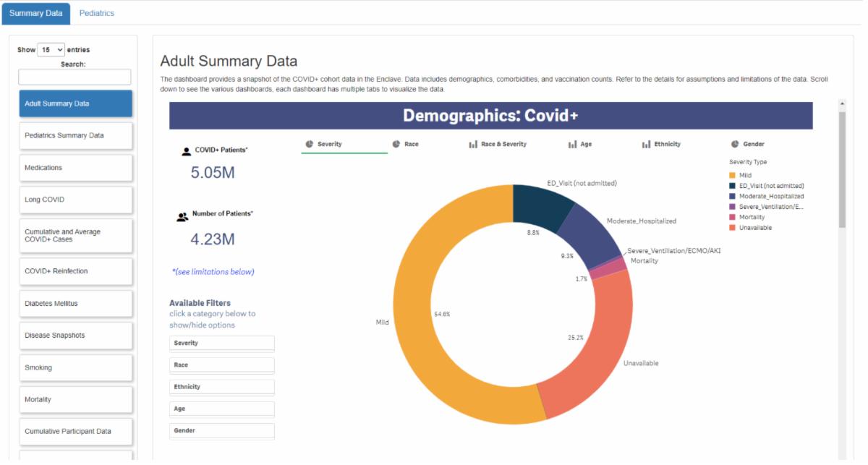The height and width of the screenshot is (465, 868).
Task: Click the bar chart icon beside Age
Action: pyautogui.click(x=572, y=144)
